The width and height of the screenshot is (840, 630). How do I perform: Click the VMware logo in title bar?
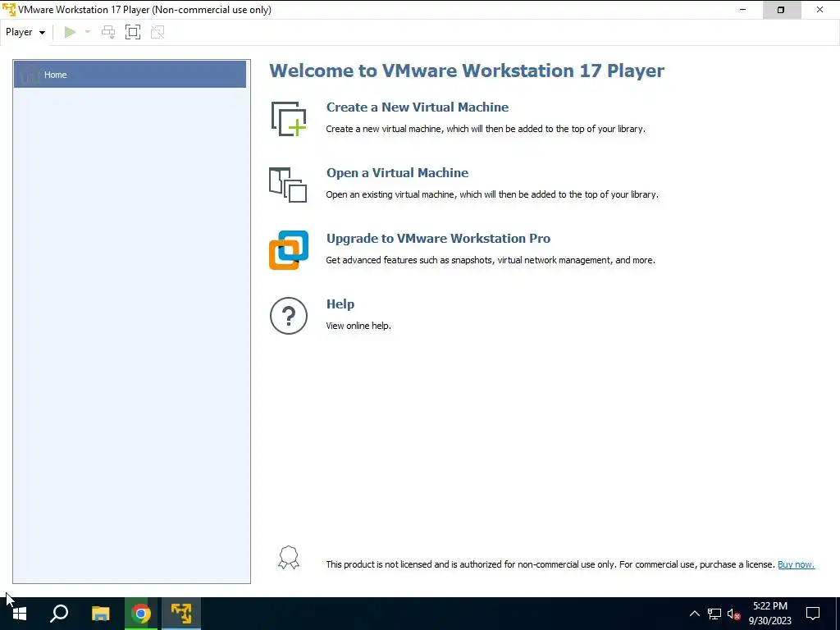pos(9,10)
